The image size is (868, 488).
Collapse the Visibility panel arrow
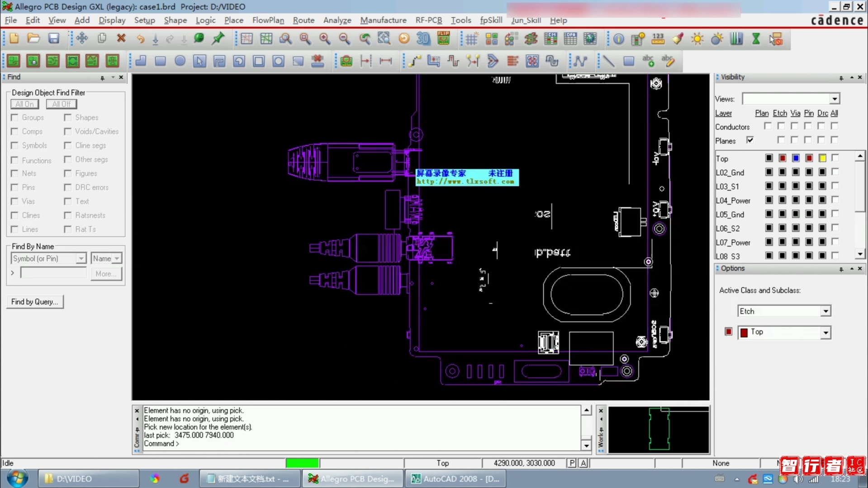point(852,77)
